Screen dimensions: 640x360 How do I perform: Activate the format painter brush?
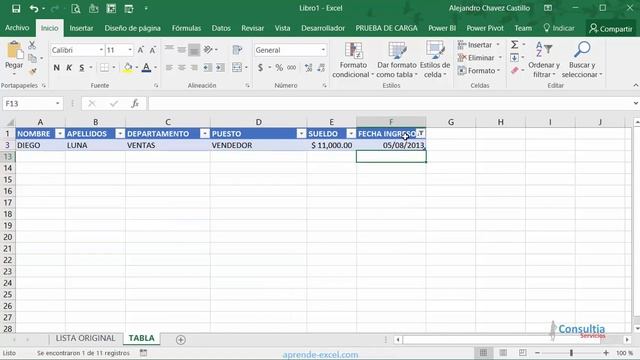click(x=33, y=71)
